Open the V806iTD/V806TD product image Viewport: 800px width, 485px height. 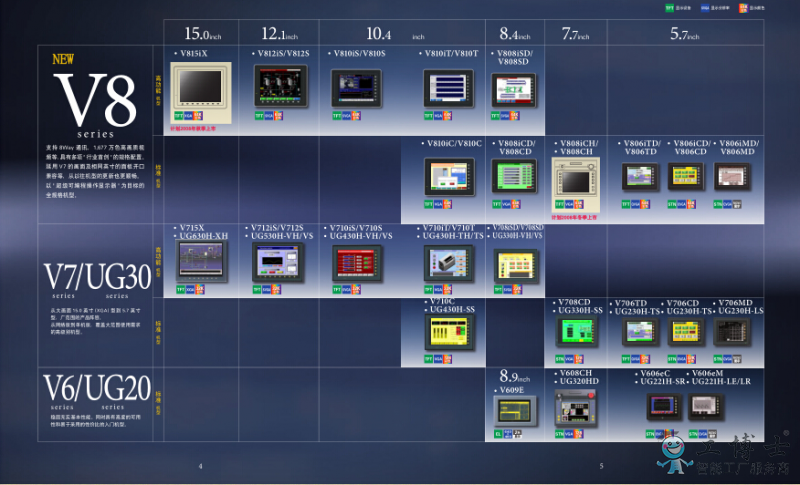(640, 176)
